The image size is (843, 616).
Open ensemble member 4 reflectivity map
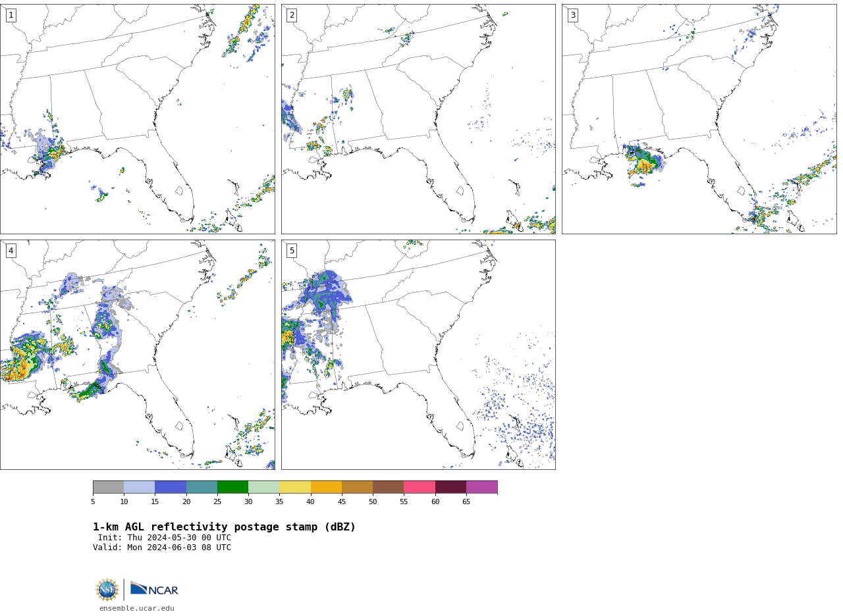pos(137,355)
